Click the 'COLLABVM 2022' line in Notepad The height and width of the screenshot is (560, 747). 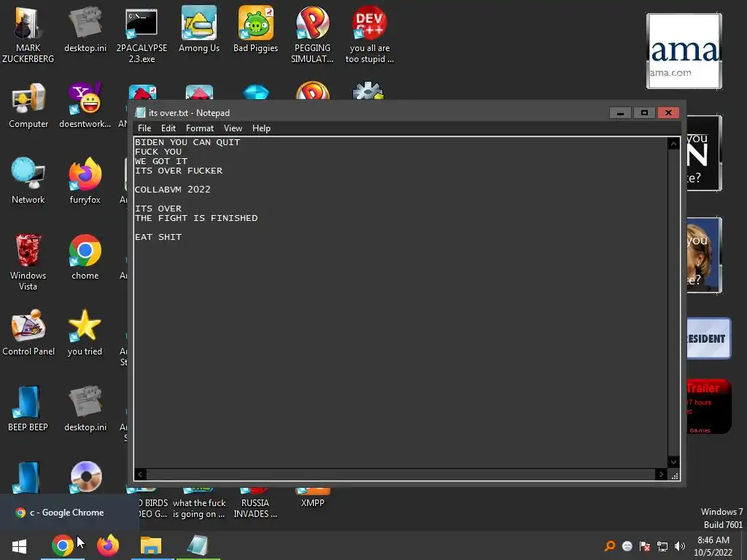coord(172,190)
